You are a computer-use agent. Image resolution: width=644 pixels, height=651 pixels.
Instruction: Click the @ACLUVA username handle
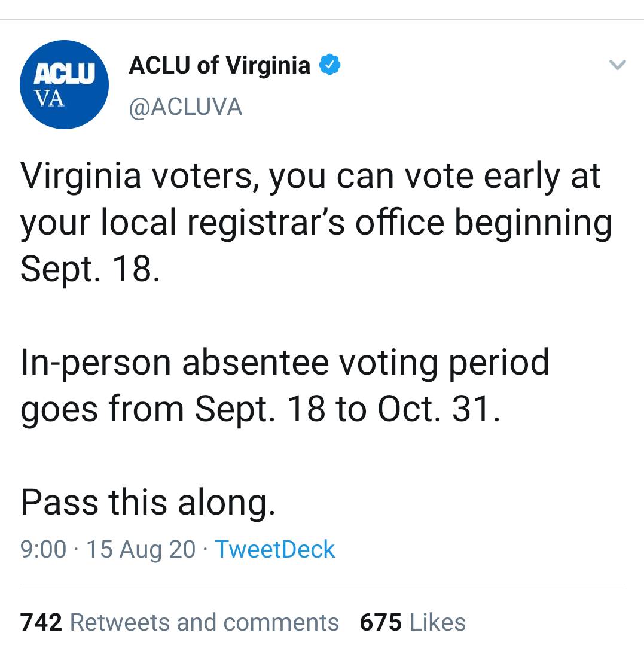186,107
